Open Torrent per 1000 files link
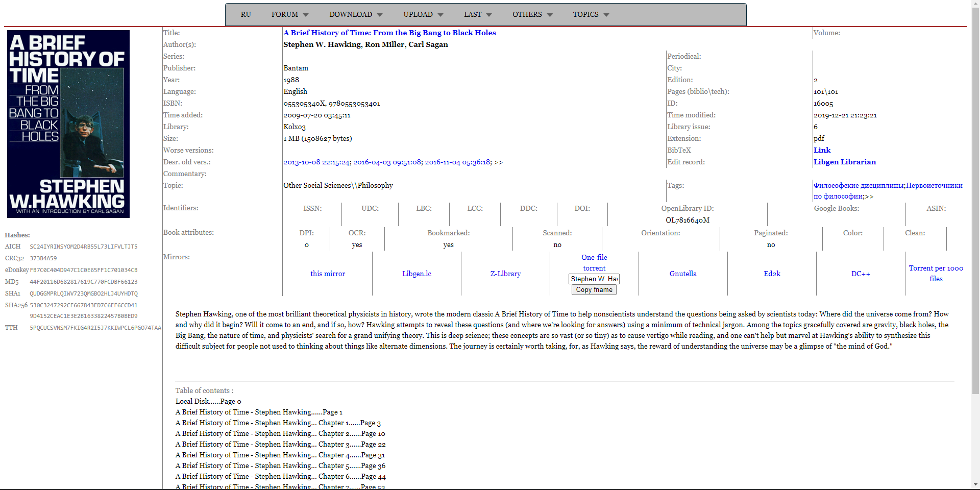 point(936,274)
